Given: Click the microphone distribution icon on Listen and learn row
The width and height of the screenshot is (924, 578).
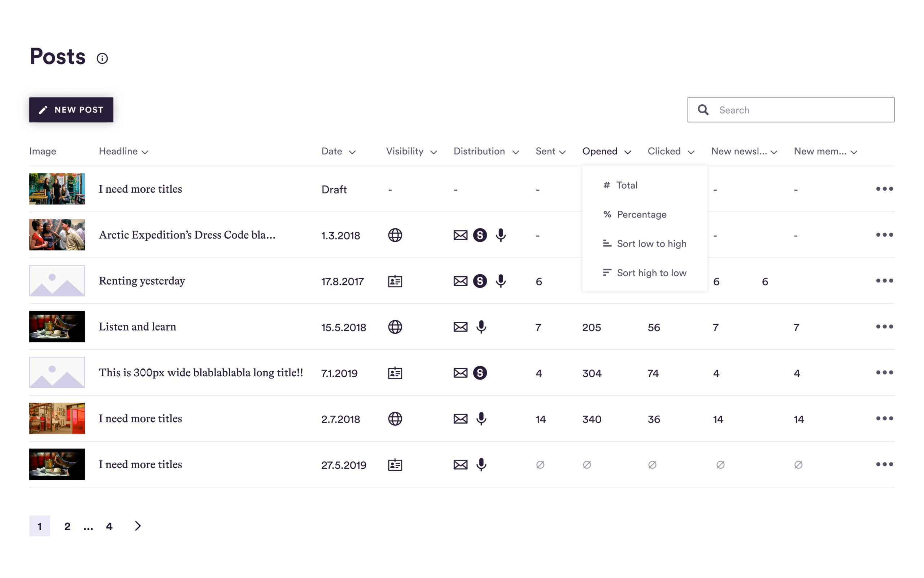Looking at the screenshot, I should click(x=481, y=327).
